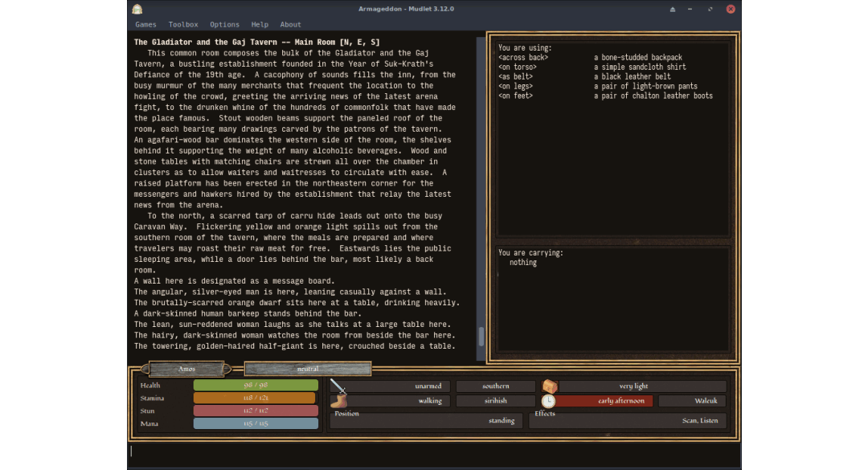Image resolution: width=868 pixels, height=470 pixels.
Task: Click the golden-haired half-giant line
Action: coord(294,346)
